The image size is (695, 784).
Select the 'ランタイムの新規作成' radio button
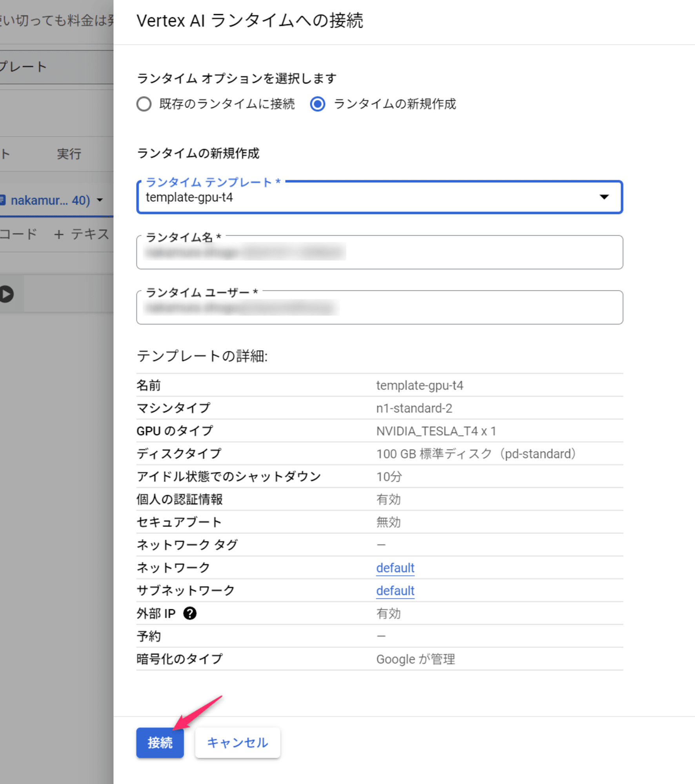317,104
